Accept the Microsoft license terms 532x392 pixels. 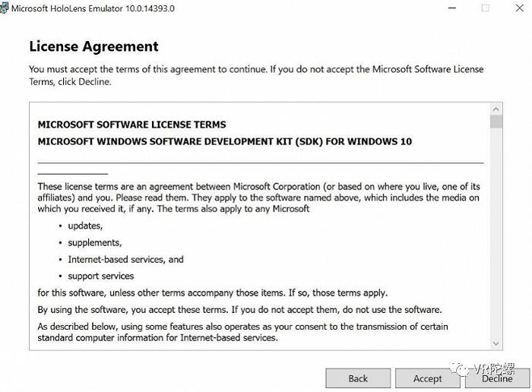tap(427, 378)
